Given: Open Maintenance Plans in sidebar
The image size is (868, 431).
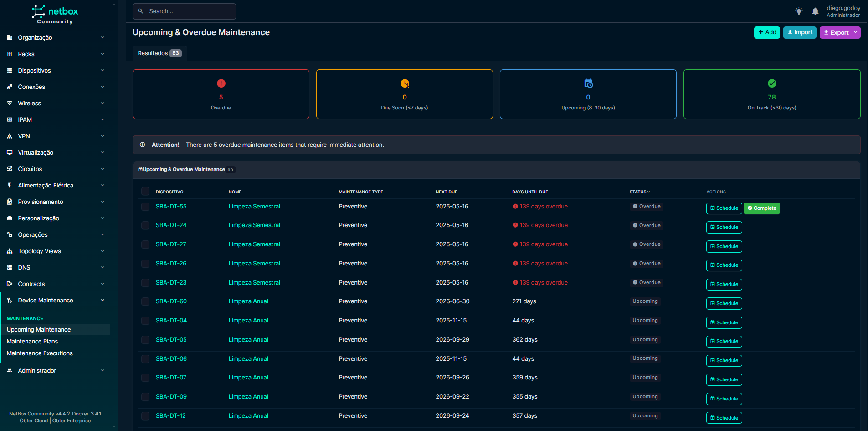Looking at the screenshot, I should 32,342.
